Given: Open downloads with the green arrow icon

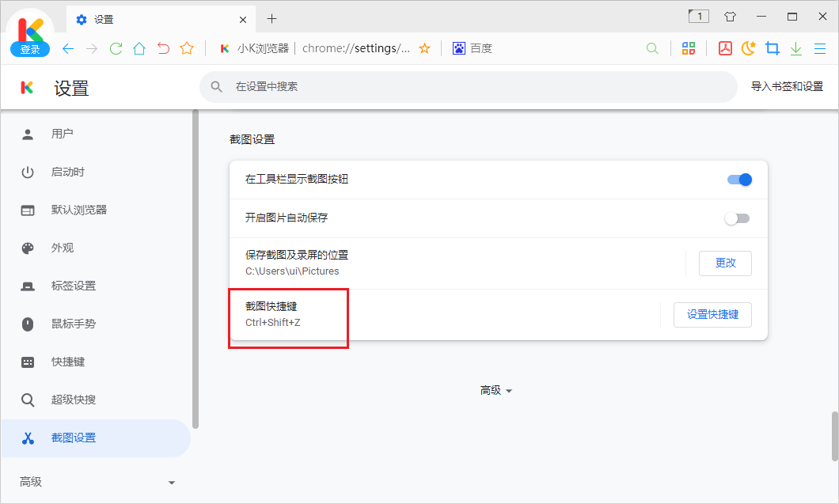Looking at the screenshot, I should [x=795, y=49].
